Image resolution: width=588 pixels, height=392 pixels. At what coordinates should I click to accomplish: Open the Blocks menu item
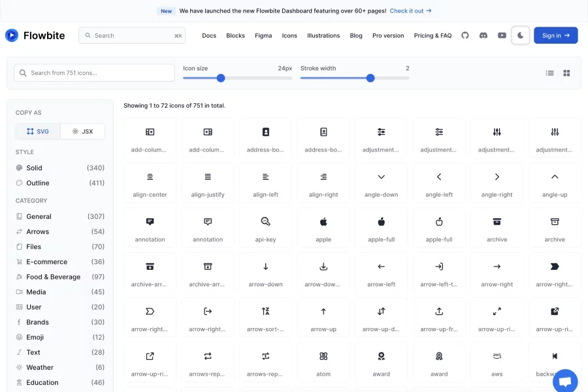[235, 35]
